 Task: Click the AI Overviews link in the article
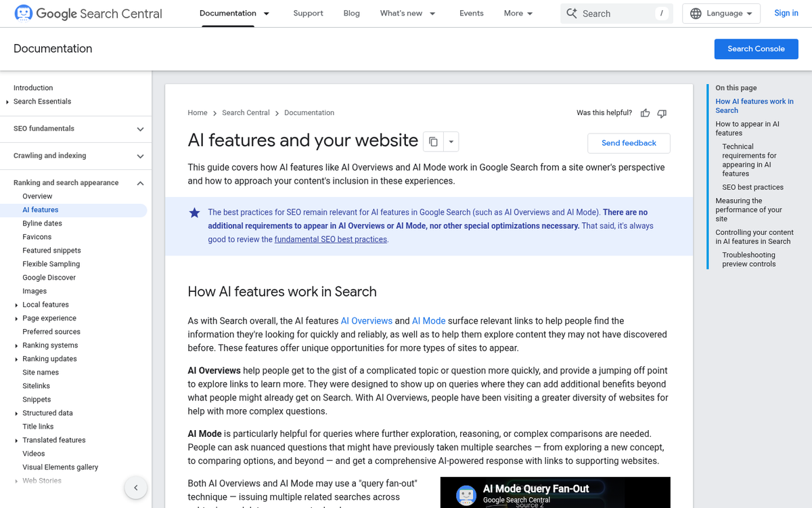[x=367, y=320]
